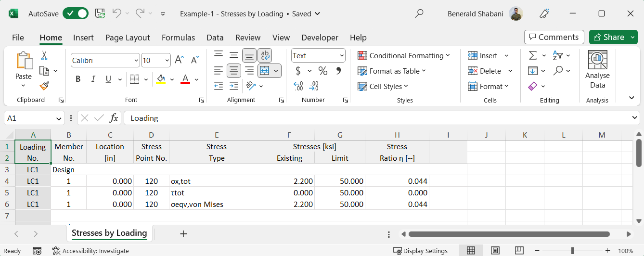Click Decrease Decimal icon
The height and width of the screenshot is (256, 644).
pos(314,86)
